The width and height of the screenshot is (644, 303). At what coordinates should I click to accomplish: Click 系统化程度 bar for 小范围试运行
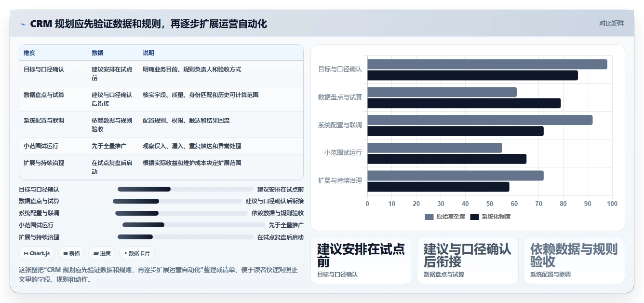pyautogui.click(x=447, y=159)
